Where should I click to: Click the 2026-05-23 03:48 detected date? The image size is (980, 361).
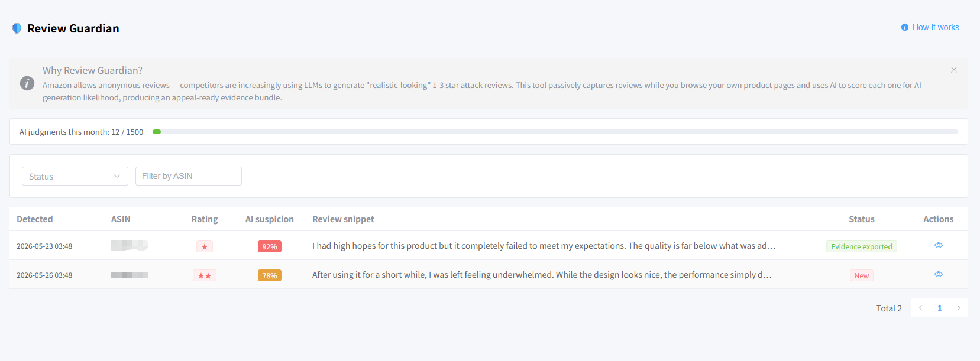(44, 246)
